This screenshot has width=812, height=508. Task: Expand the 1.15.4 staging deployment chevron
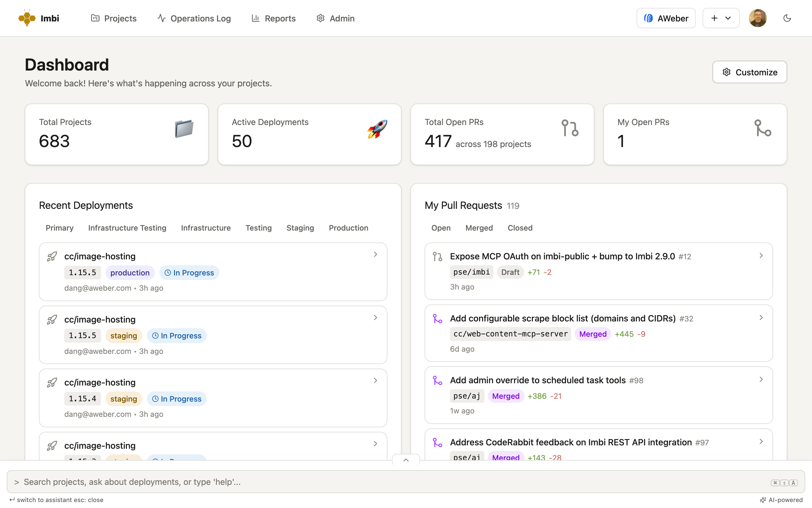pyautogui.click(x=376, y=380)
